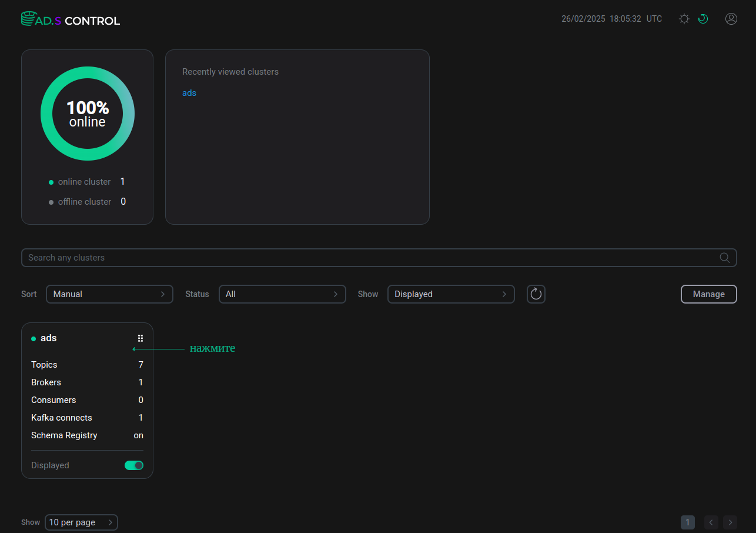Go to previous page arrow
756x533 pixels.
pyautogui.click(x=711, y=522)
